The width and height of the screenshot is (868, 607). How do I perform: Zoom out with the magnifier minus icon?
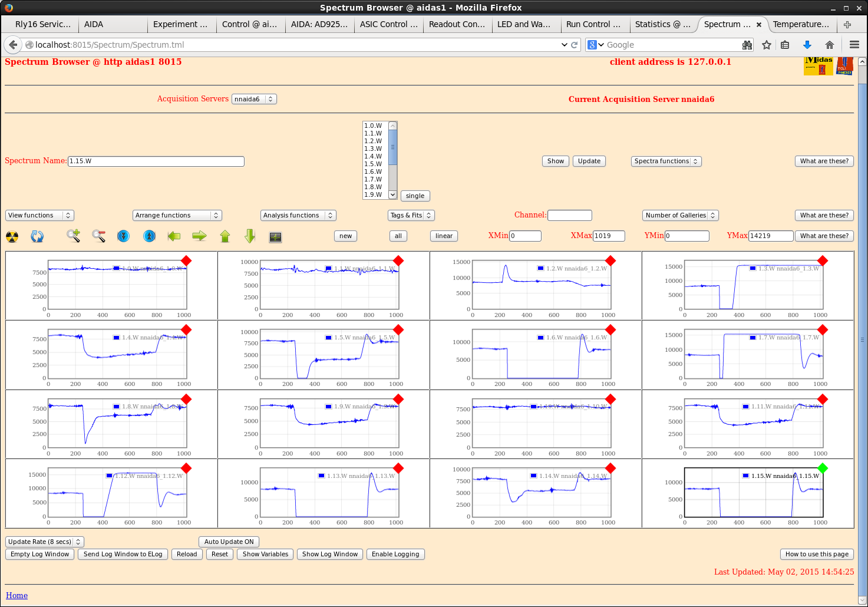98,236
